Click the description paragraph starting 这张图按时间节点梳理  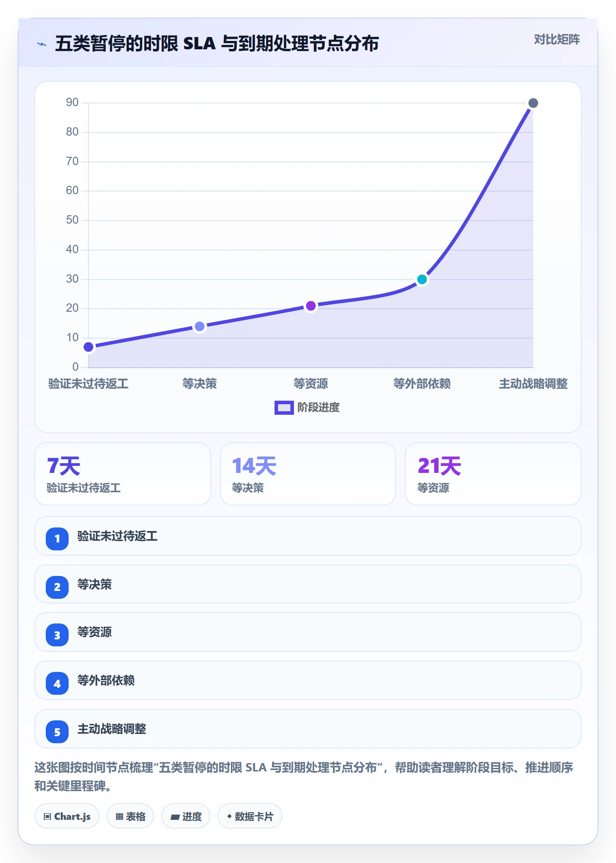[304, 776]
